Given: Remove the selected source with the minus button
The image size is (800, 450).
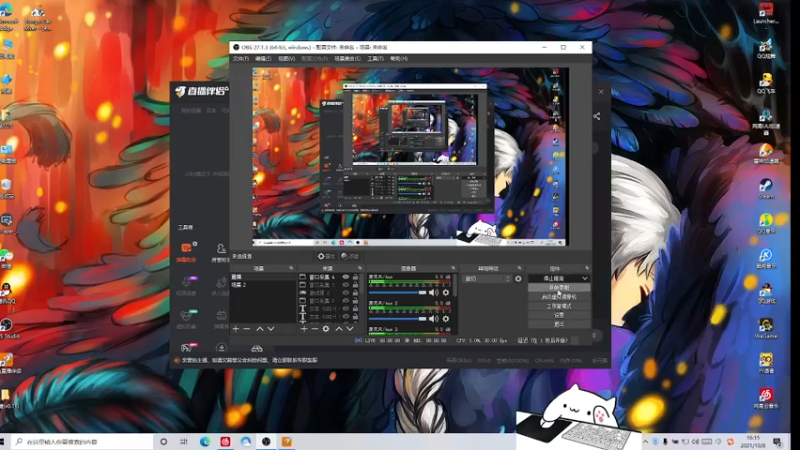Looking at the screenshot, I should coord(315,329).
